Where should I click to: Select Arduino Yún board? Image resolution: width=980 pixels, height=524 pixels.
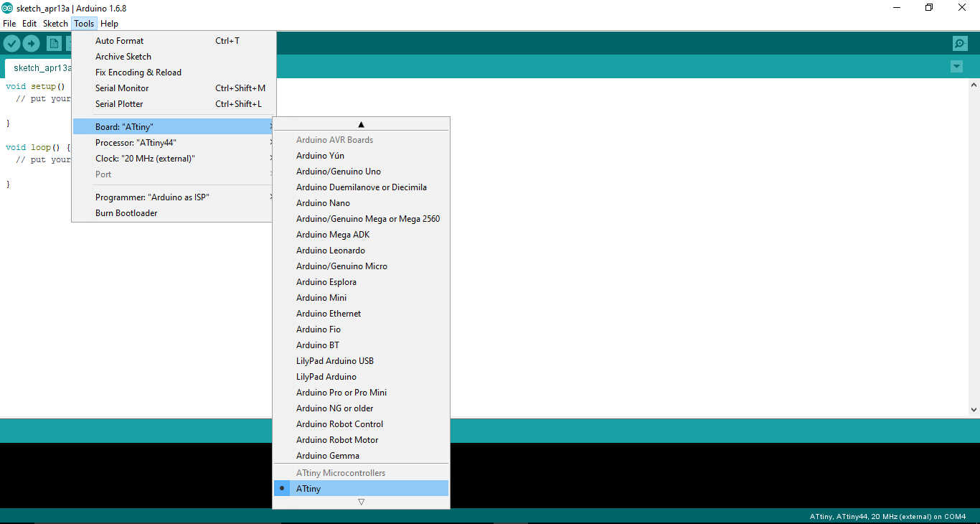pyautogui.click(x=361, y=156)
